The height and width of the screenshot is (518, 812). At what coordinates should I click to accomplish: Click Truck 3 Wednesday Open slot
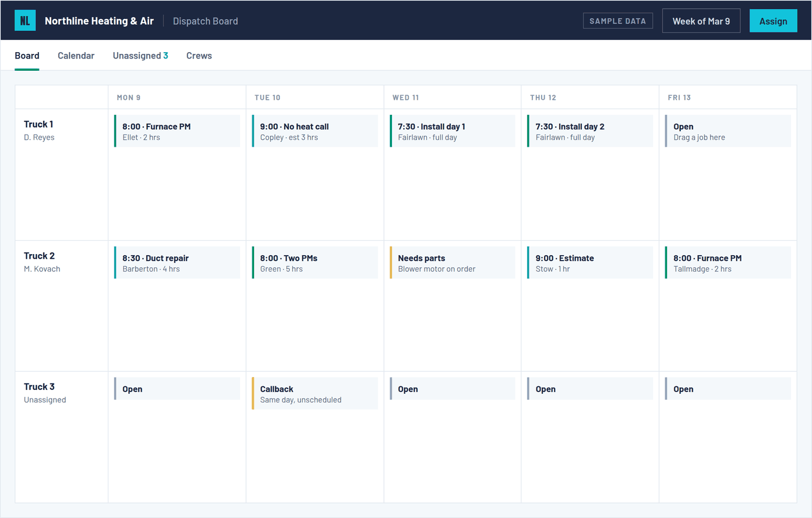click(452, 389)
